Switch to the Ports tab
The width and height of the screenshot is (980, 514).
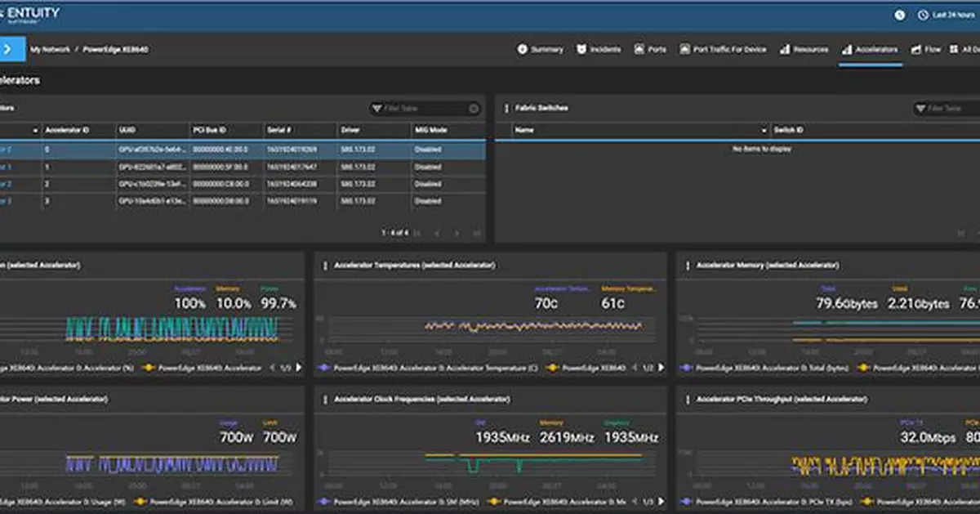coord(650,50)
